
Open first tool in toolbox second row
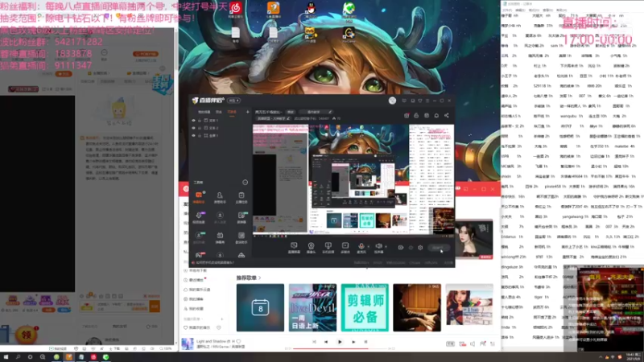(x=199, y=217)
